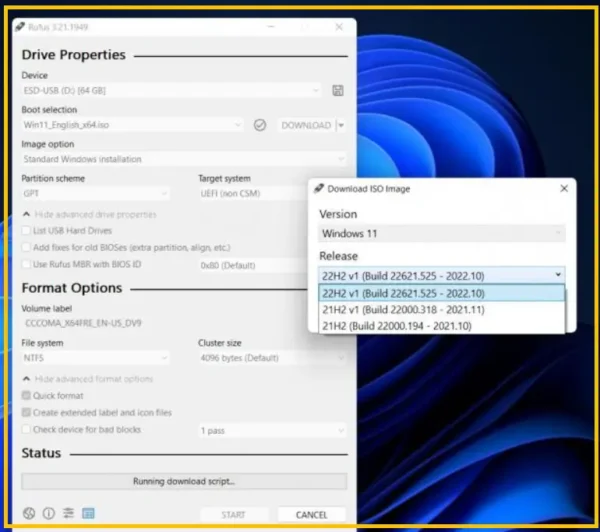Open Version dropdown showing Windows 11
This screenshot has width=600, height=532.
442,233
